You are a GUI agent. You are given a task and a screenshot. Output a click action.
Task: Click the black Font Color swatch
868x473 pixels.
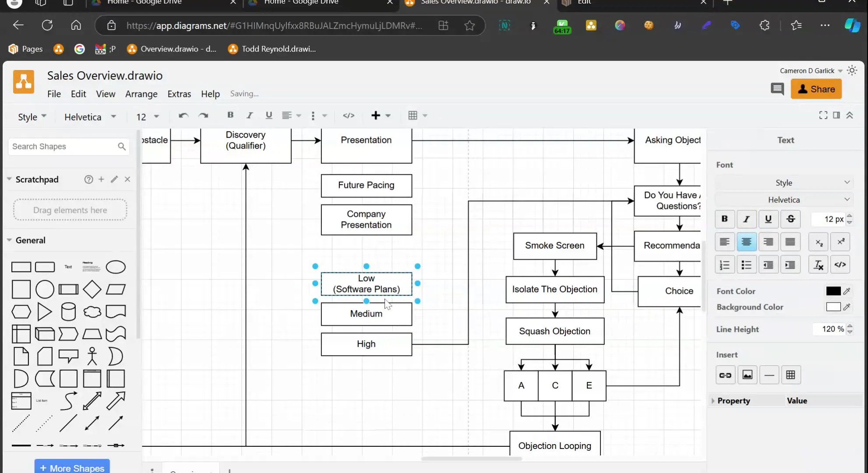(833, 291)
